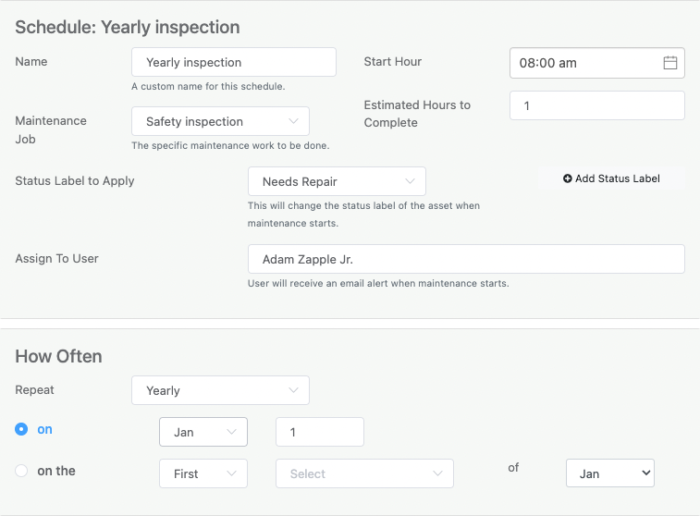The image size is (700, 516).
Task: Click the day number field showing 1
Action: [319, 432]
